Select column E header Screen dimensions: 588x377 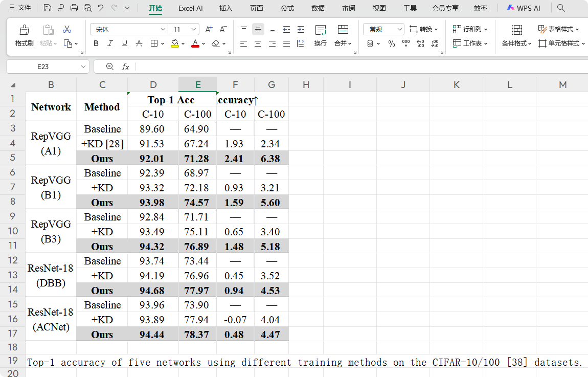pos(198,85)
